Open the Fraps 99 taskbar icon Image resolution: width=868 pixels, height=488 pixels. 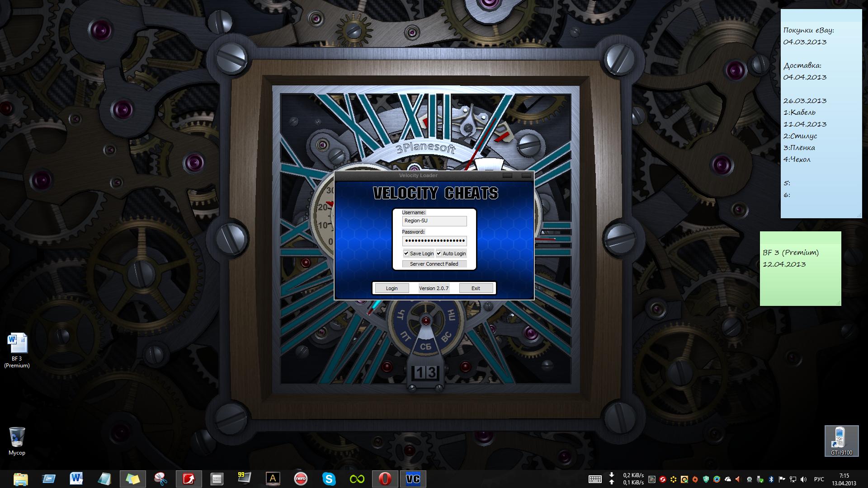pos(245,479)
